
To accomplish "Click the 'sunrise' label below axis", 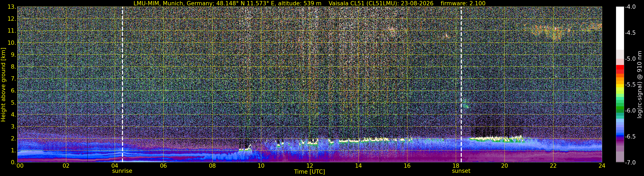I will click(x=122, y=171).
